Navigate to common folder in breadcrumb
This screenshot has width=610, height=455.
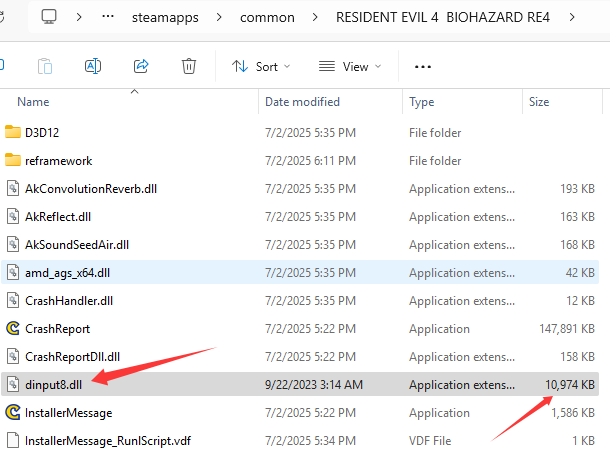point(267,18)
